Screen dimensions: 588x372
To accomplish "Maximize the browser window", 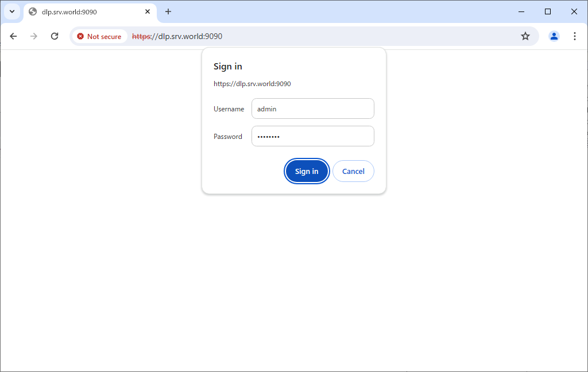I will [547, 11].
